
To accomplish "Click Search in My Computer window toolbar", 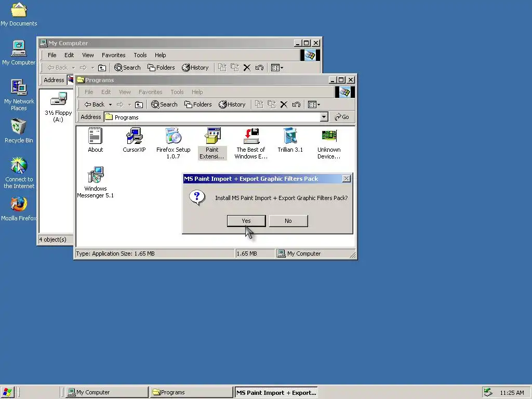I will (x=127, y=68).
